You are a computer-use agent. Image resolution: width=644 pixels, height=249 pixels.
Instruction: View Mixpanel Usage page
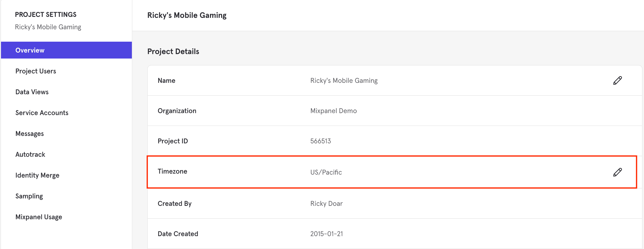point(39,217)
